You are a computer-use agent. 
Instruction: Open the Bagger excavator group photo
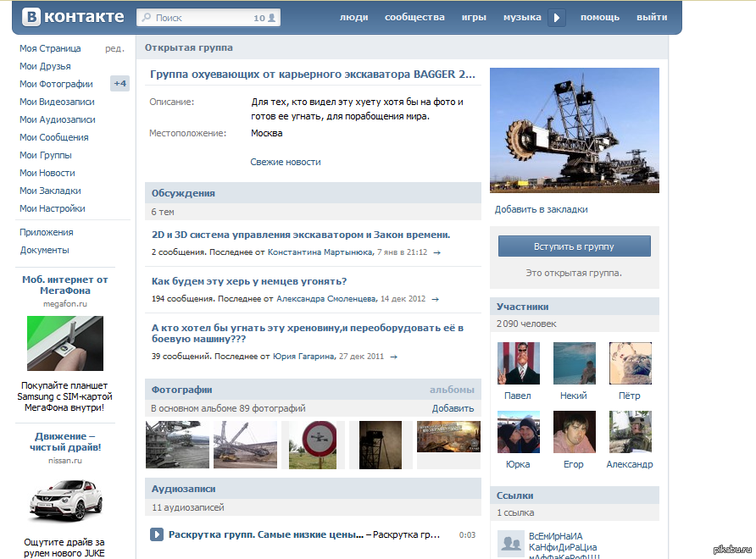pyautogui.click(x=574, y=130)
